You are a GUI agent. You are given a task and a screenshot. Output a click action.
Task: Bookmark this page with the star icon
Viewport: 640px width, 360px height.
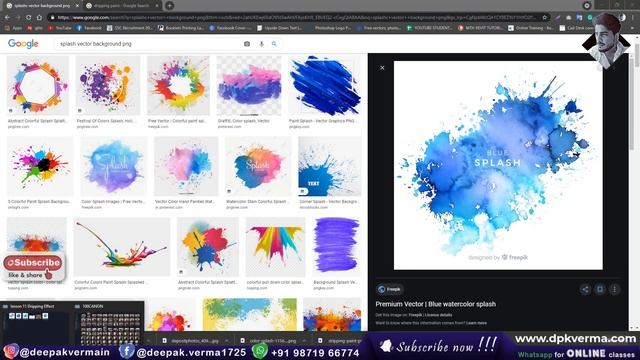[x=544, y=18]
